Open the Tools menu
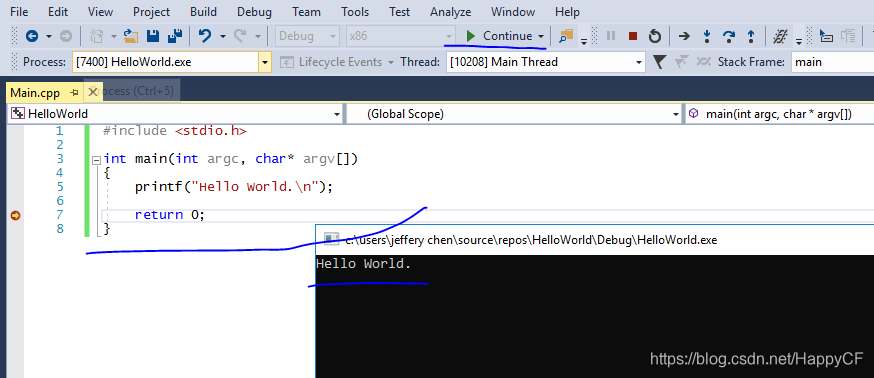This screenshot has height=378, width=874. coord(355,12)
